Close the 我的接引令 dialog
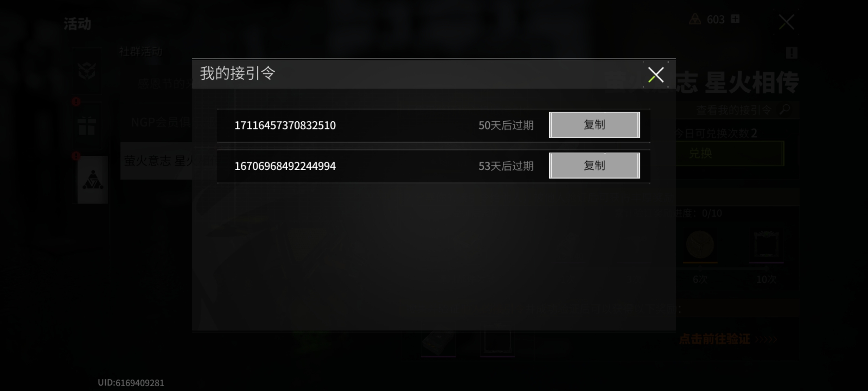Screen dimensions: 868x391 coord(656,75)
